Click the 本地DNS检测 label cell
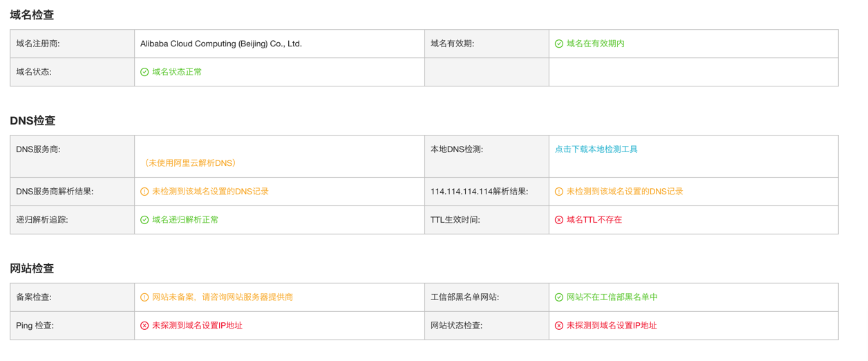This screenshot has width=868, height=361. click(457, 149)
